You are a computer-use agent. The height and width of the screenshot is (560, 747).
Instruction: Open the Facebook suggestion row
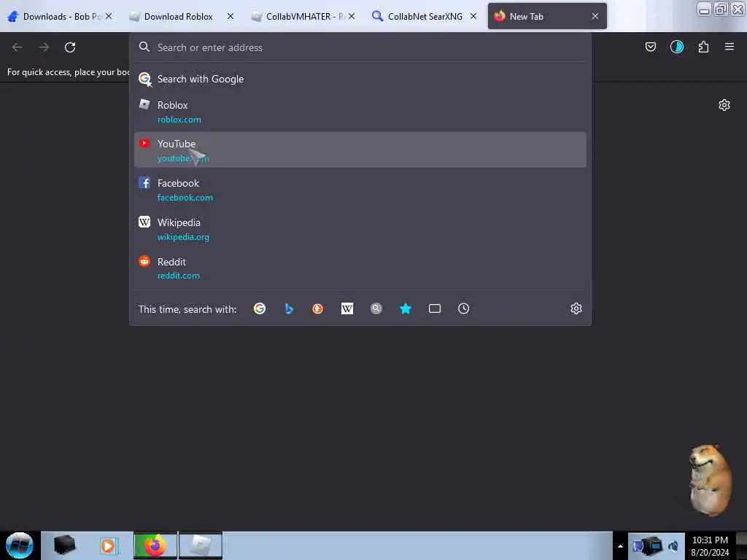[x=360, y=190]
